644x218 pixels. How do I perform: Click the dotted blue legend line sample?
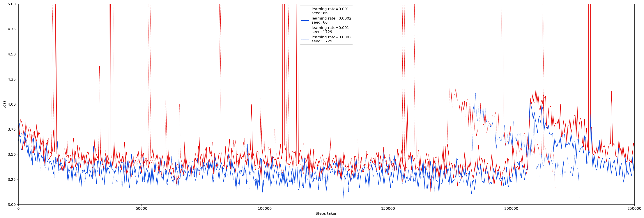[305, 39]
